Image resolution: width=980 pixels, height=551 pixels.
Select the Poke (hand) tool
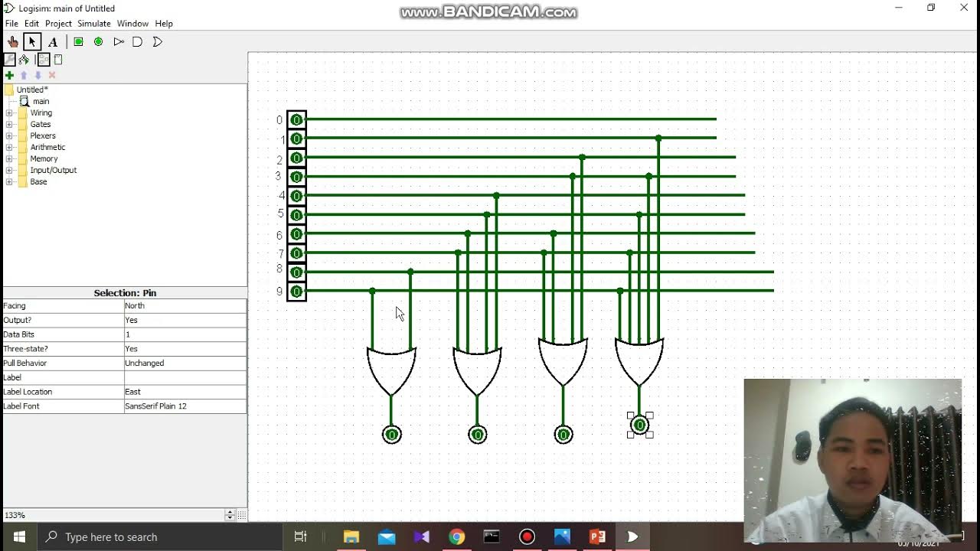12,41
